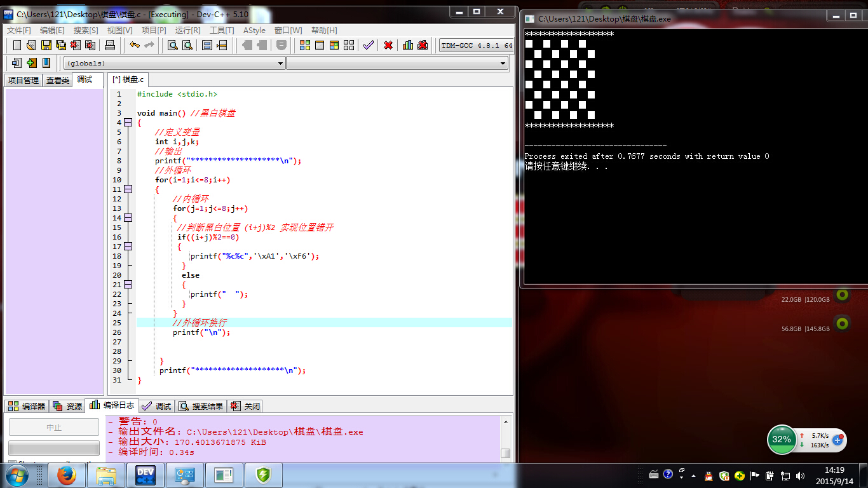The height and width of the screenshot is (488, 868).
Task: Click the 32% memory ball widget
Action: 782,439
